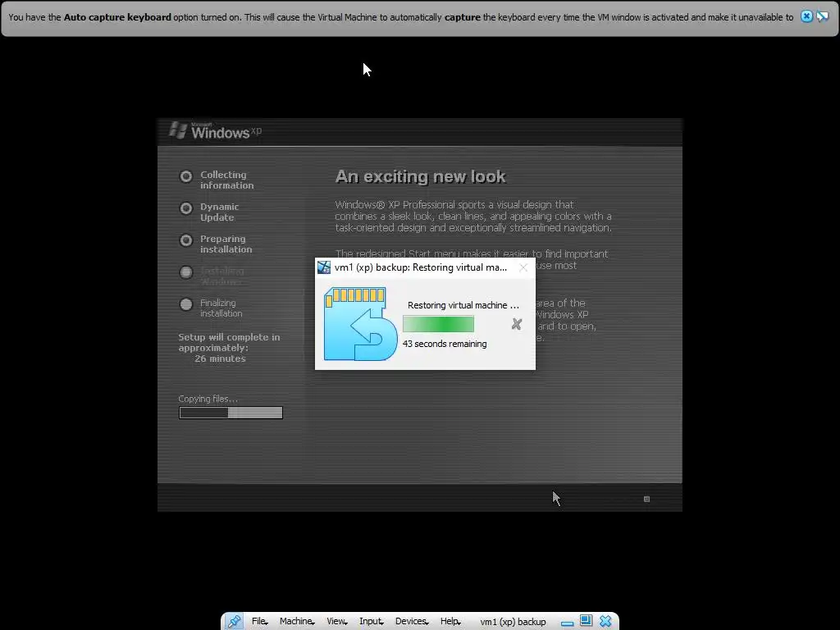Open the Devices menu
The width and height of the screenshot is (840, 630).
[412, 622]
